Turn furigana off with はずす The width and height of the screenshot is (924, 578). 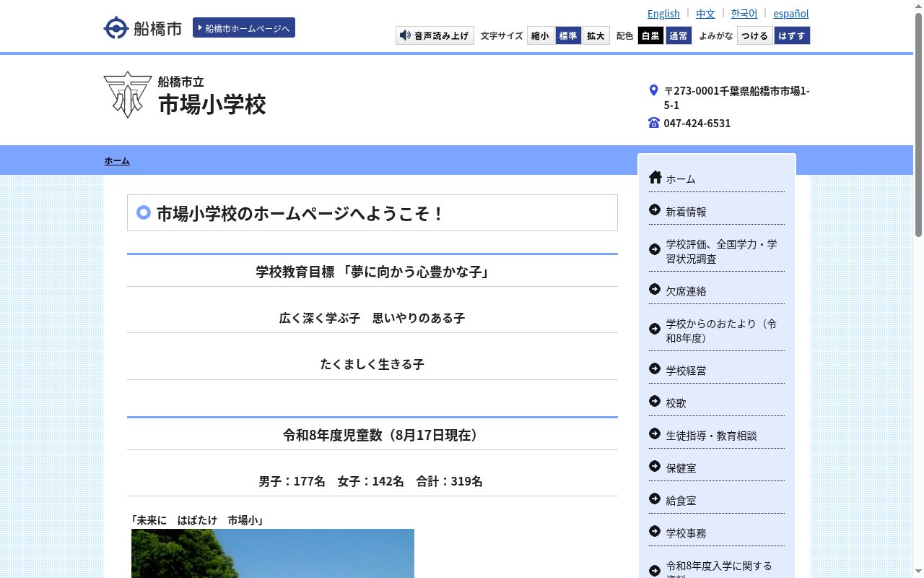[x=792, y=35]
